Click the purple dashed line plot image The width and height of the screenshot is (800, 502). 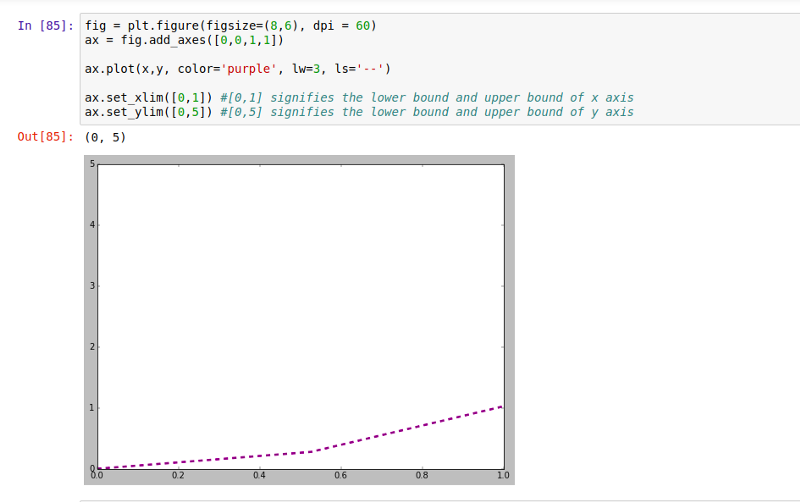coord(299,320)
